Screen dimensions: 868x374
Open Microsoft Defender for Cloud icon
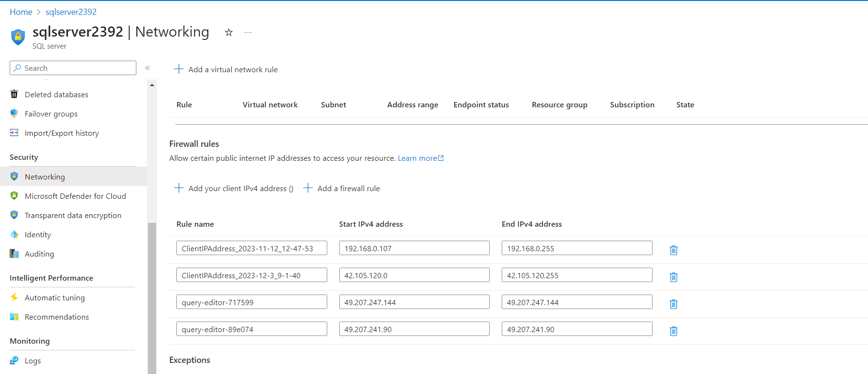[x=14, y=196]
